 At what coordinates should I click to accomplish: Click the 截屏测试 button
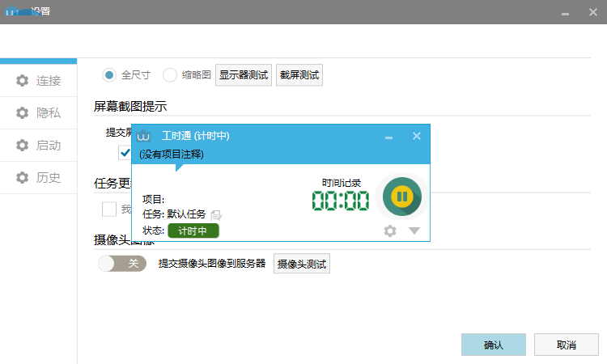(x=299, y=75)
